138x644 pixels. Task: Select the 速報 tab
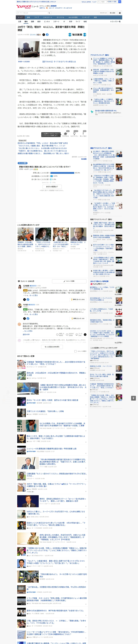[x=28, y=17]
